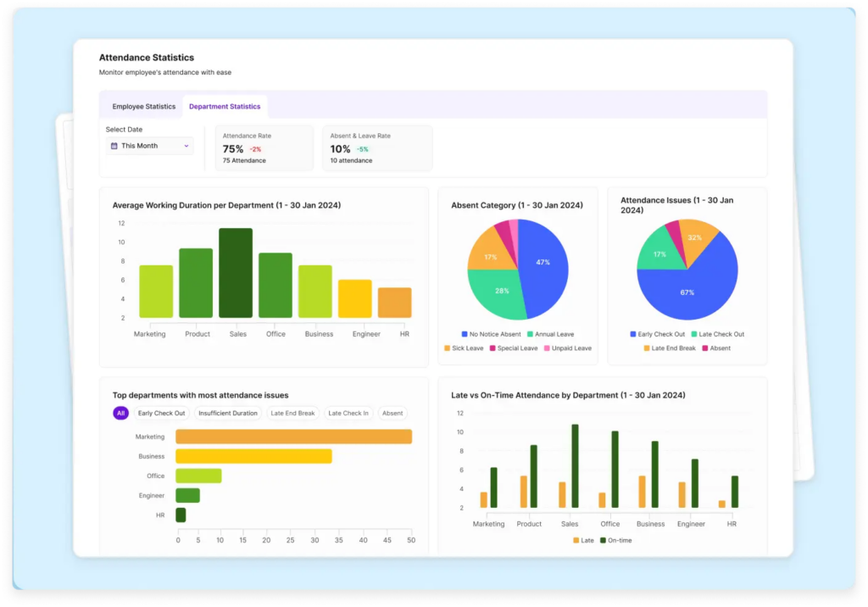Image resolution: width=868 pixels, height=607 pixels.
Task: Enable the Late Check In filter chip
Action: [x=348, y=413]
